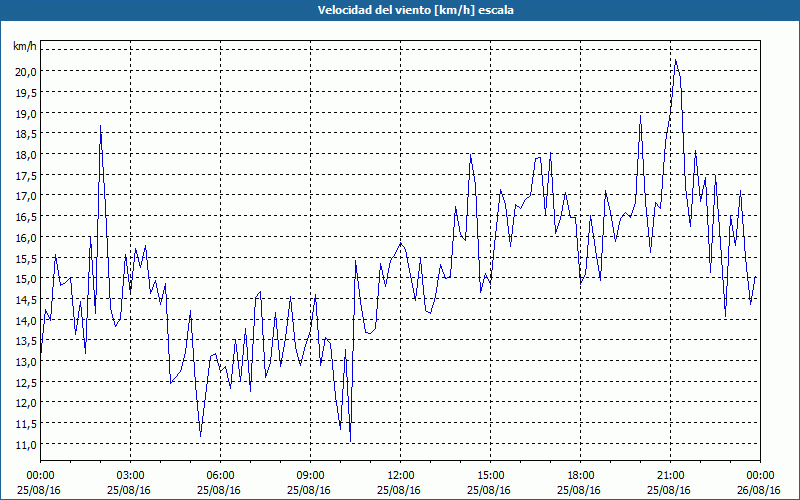Click the wind speed peak after 21:00
Screen dimensions: 800x500
click(676, 60)
